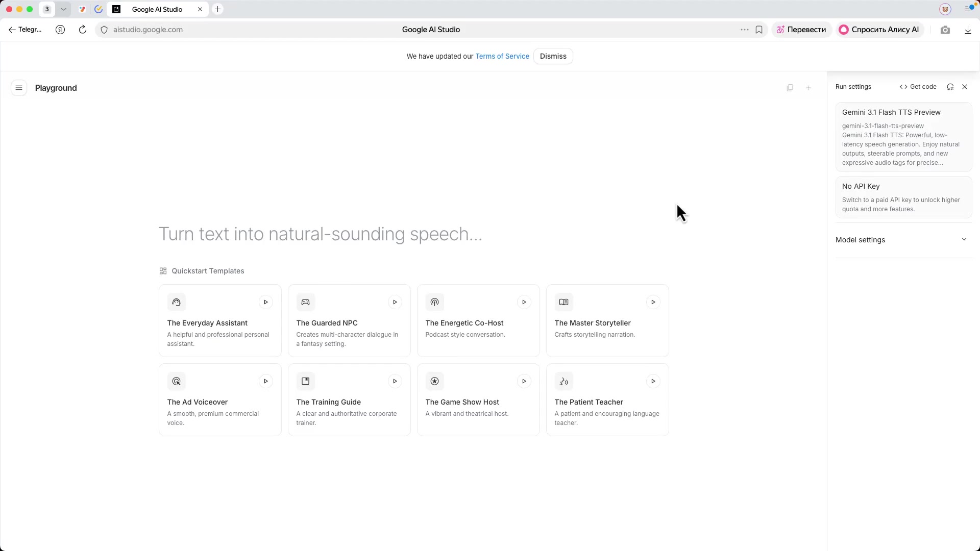Screen dimensions: 980x551
Task: Play The Game Show Host sample
Action: (524, 381)
